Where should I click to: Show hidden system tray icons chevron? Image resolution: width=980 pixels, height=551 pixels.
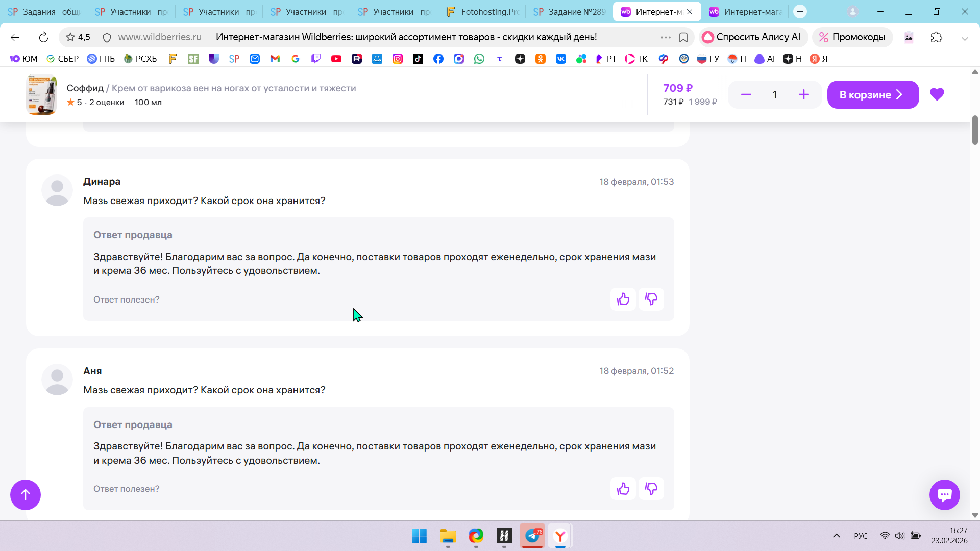coord(836,536)
